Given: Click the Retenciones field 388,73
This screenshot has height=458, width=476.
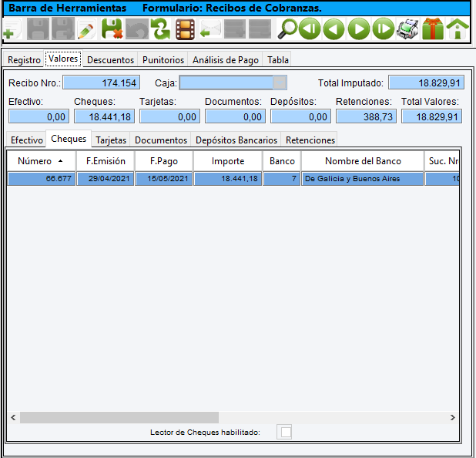Looking at the screenshot, I should [366, 116].
